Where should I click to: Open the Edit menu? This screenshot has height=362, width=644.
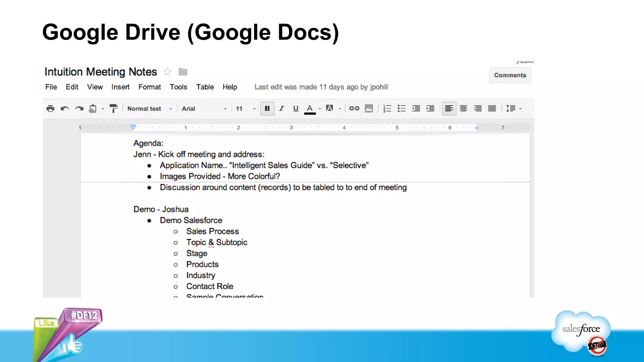click(72, 87)
